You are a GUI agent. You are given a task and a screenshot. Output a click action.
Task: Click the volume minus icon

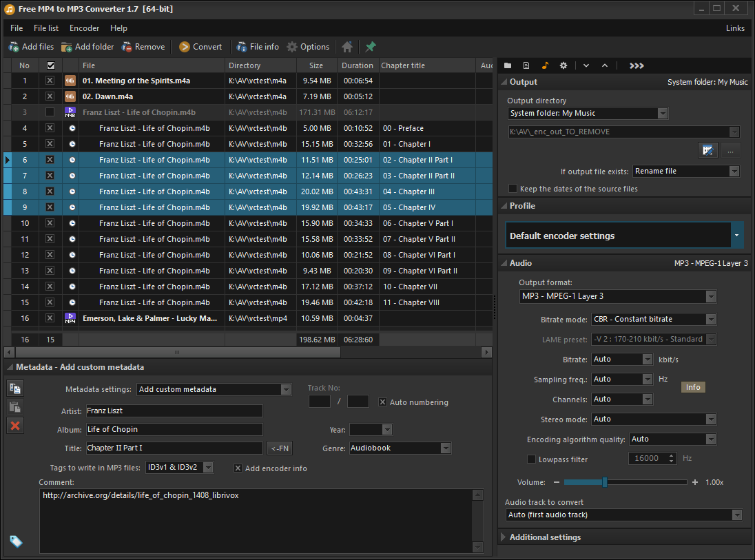(x=557, y=482)
